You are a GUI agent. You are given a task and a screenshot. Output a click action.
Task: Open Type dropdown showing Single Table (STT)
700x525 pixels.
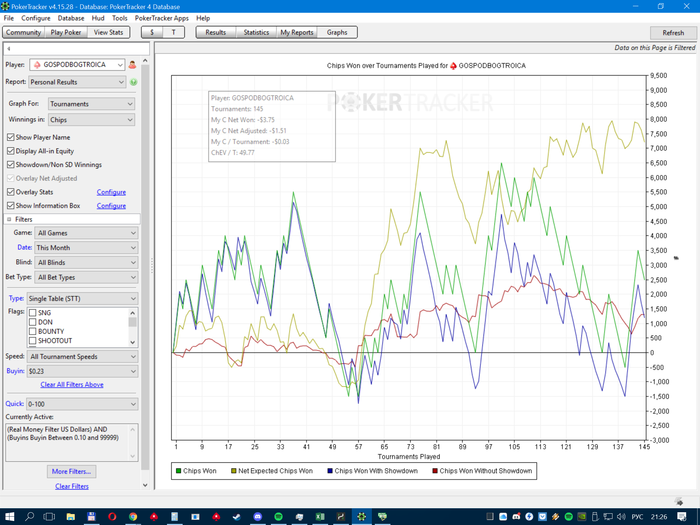tap(82, 299)
